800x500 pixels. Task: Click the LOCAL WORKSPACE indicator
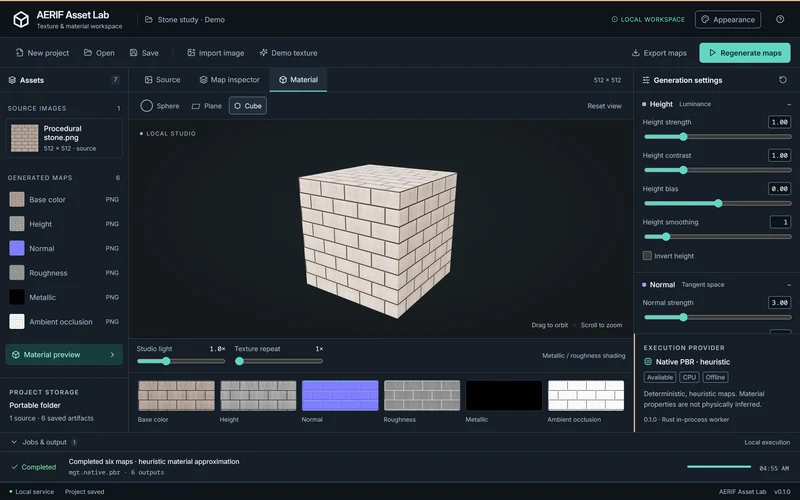coord(648,19)
